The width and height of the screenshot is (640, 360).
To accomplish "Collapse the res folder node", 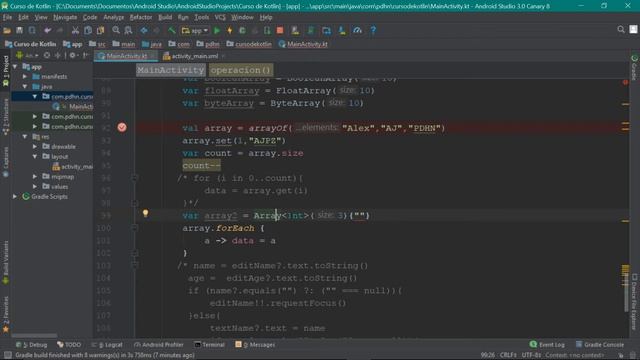I will [x=25, y=136].
